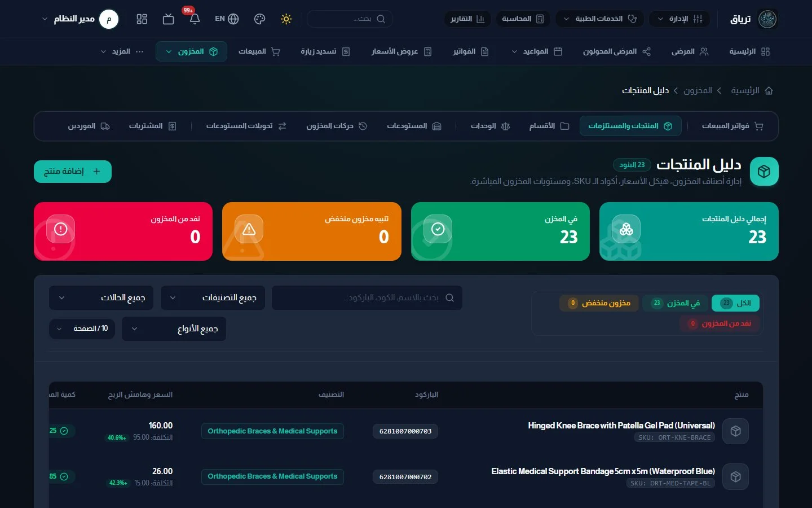
Task: Open the three-dots المزيد menu
Action: 122,51
